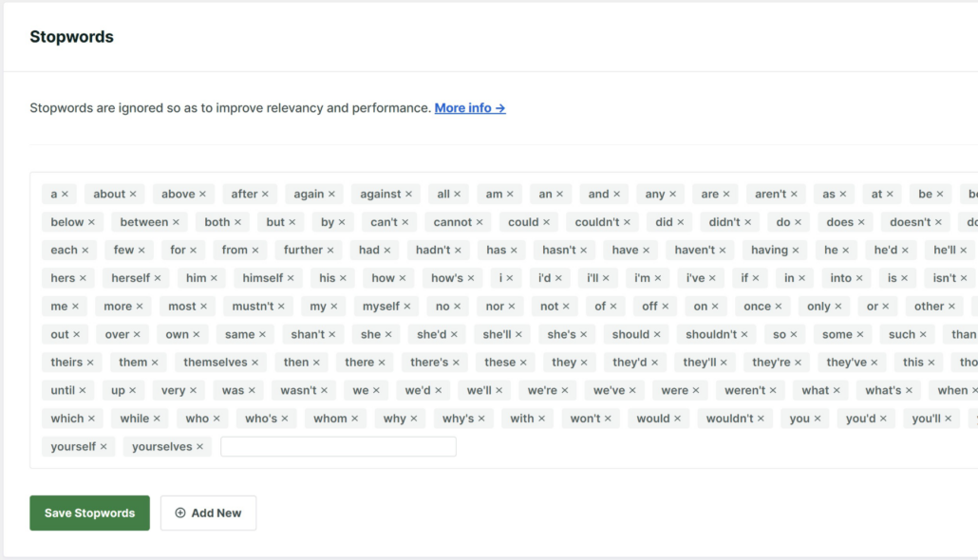This screenshot has width=978, height=560.
Task: Select the 'they've' stopword label
Action: tap(846, 363)
